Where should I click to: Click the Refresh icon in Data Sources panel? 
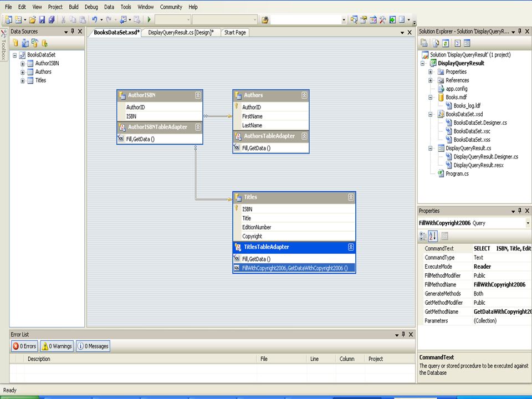44,43
